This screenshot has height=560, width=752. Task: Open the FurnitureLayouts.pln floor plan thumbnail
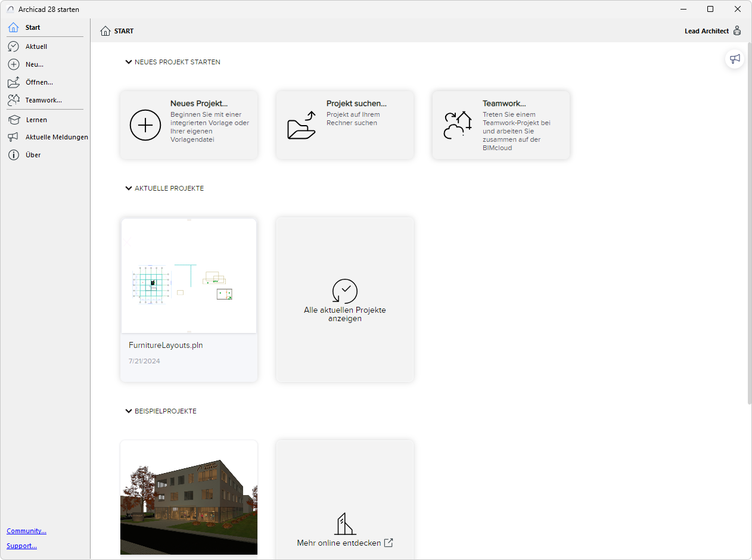tap(189, 275)
